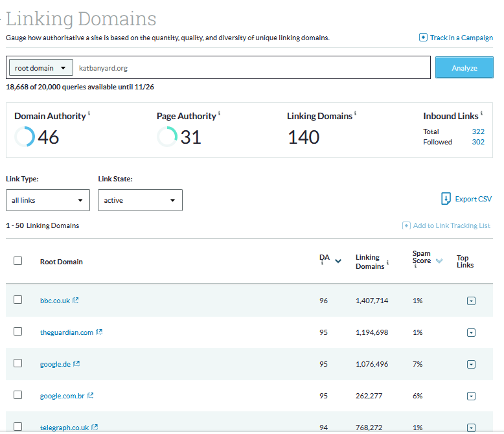Click the 1 - 50 Linking Domains count label
The height and width of the screenshot is (434, 504).
pyautogui.click(x=42, y=225)
